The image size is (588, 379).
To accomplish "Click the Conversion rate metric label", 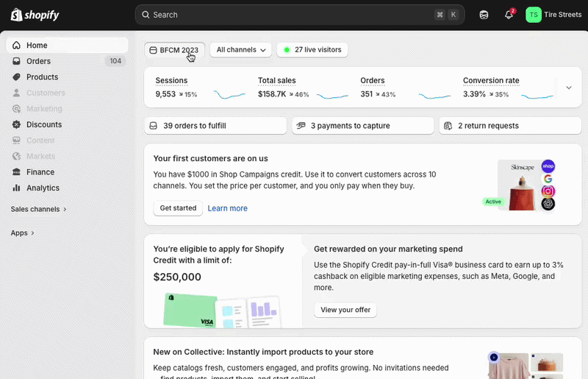I will [x=491, y=80].
